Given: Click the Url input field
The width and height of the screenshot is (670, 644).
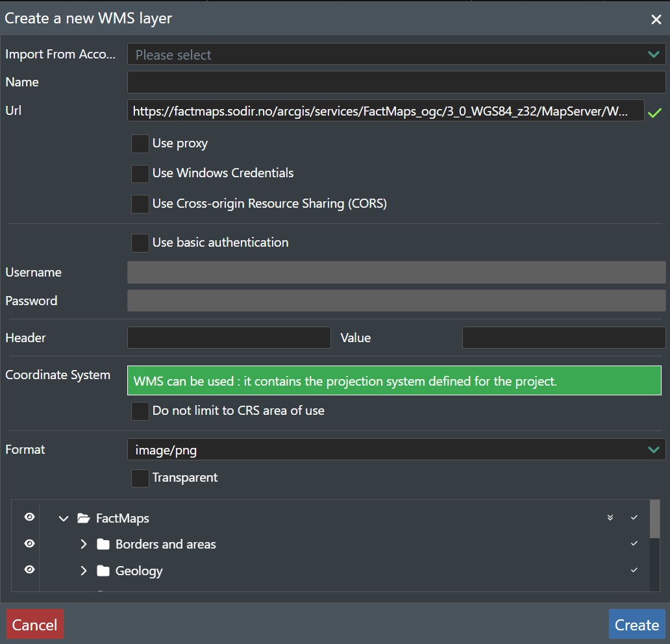Looking at the screenshot, I should coord(386,110).
